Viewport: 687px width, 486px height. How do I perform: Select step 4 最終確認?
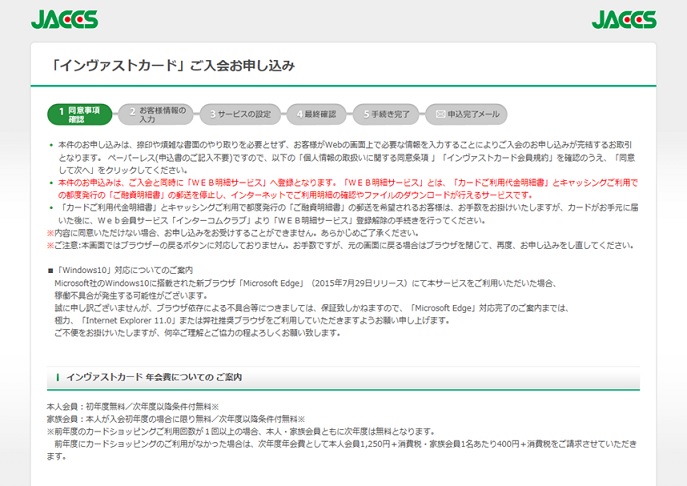pos(316,114)
